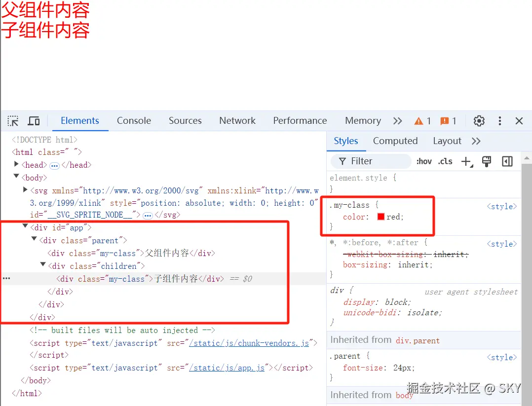Image resolution: width=532 pixels, height=406 pixels.
Task: Toggle the rendering emulations paintbrush icon
Action: click(x=487, y=161)
